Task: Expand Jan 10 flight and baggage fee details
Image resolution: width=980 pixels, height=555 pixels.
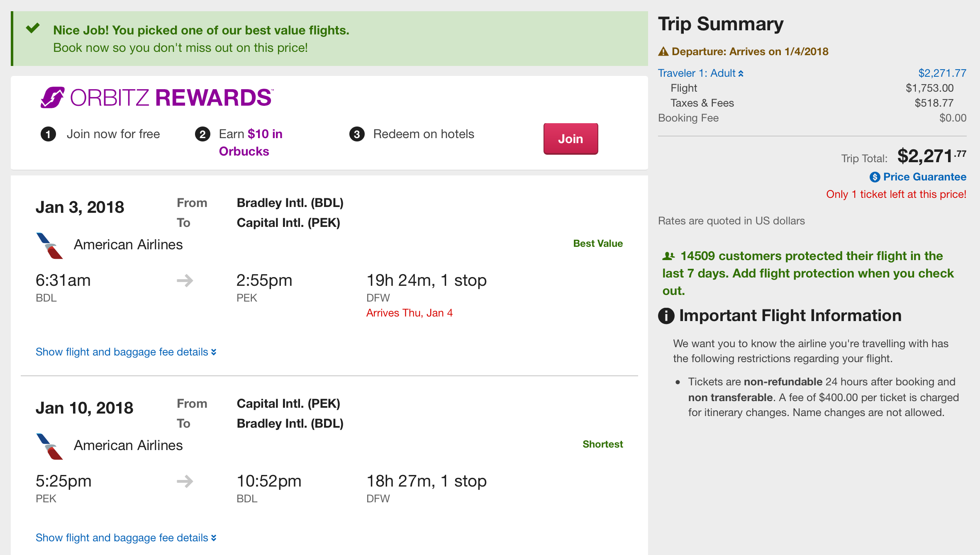Action: [126, 538]
